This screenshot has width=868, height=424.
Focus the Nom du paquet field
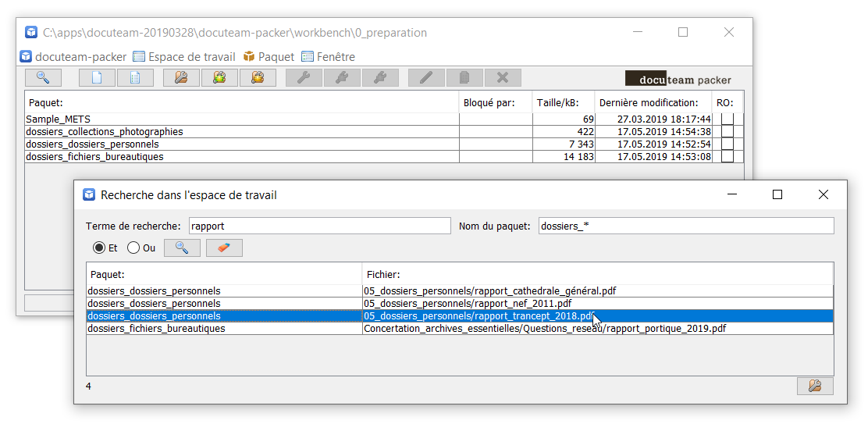(x=686, y=226)
